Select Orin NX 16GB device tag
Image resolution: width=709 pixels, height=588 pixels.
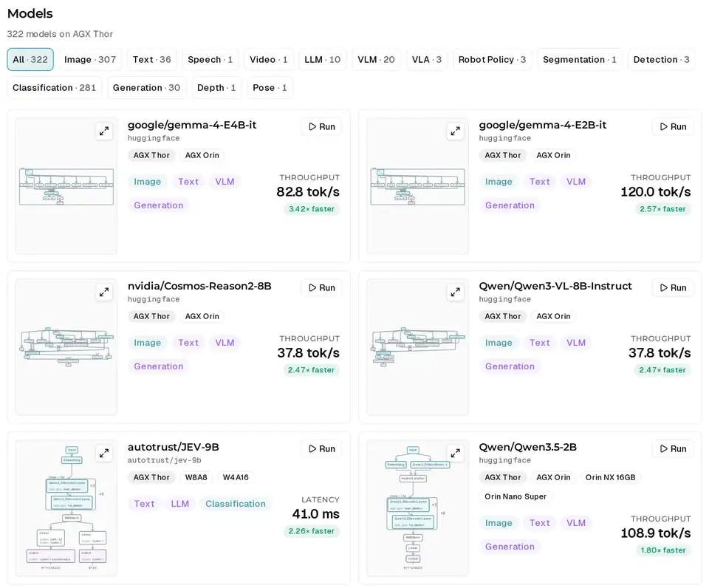pyautogui.click(x=611, y=477)
